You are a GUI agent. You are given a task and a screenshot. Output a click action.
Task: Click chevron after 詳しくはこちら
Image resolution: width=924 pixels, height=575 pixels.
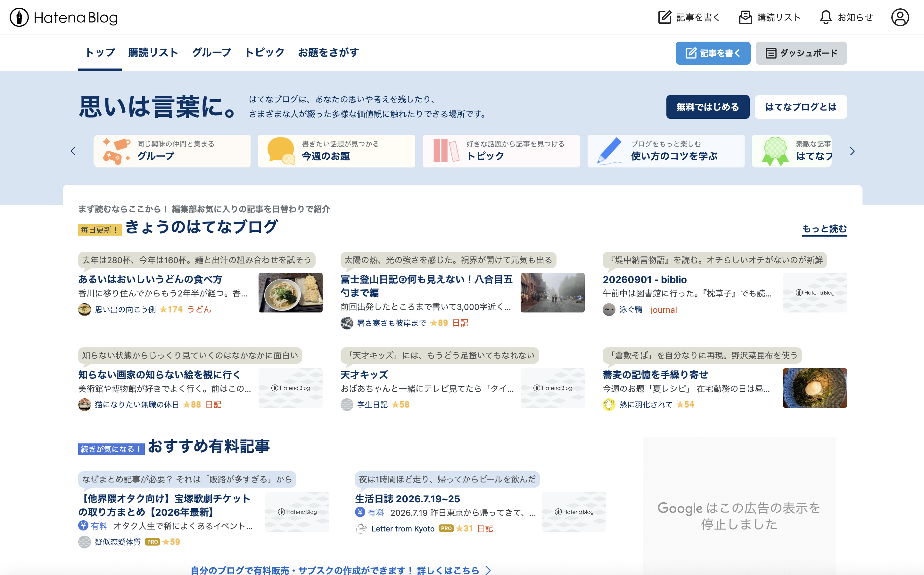tap(488, 571)
